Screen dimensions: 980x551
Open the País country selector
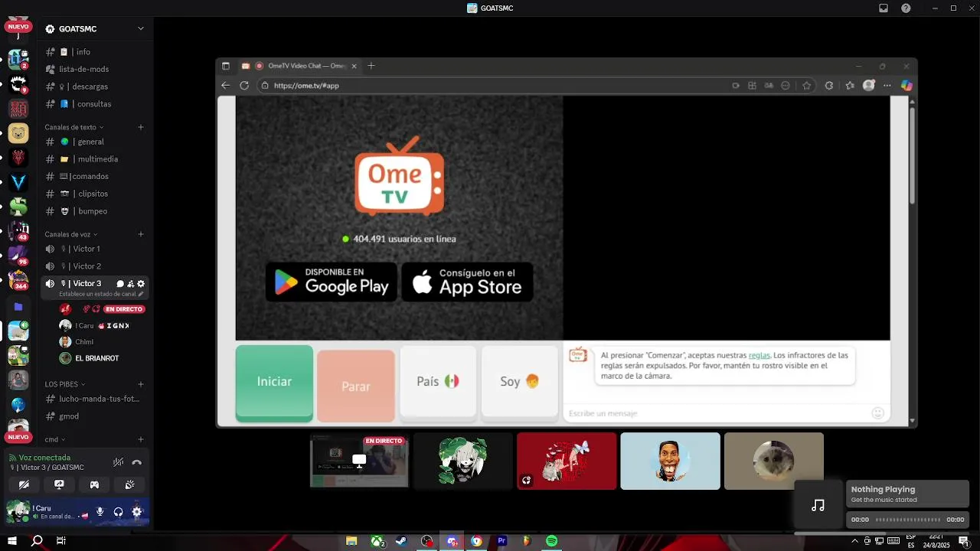438,381
